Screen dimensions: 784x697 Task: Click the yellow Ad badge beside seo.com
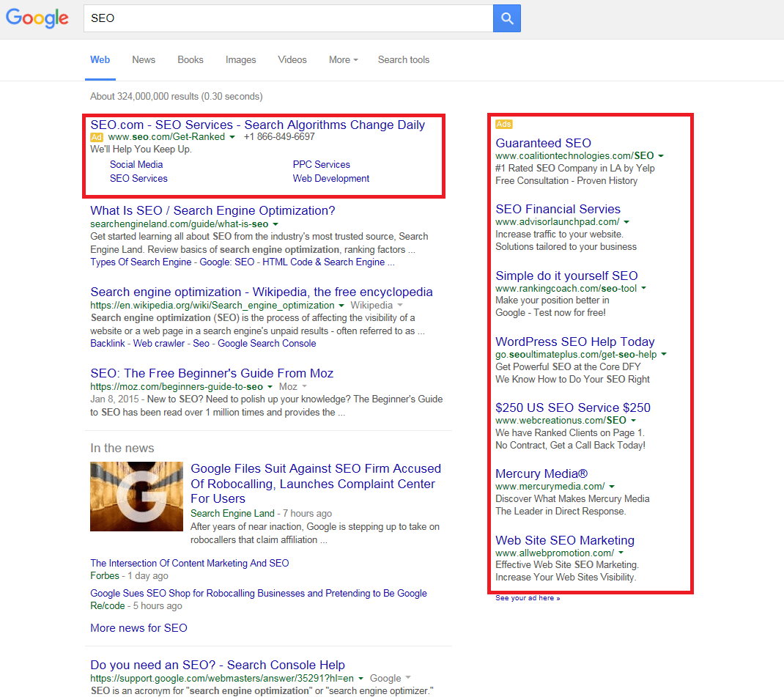[x=97, y=137]
